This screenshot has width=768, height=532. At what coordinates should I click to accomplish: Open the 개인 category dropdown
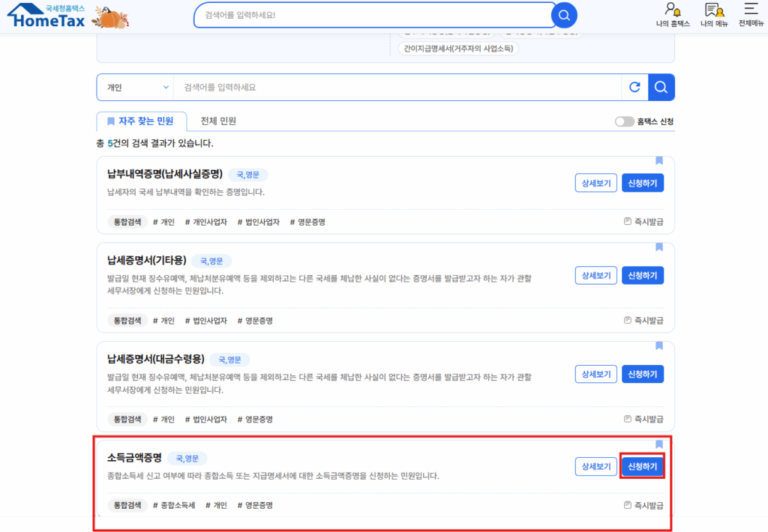click(135, 87)
